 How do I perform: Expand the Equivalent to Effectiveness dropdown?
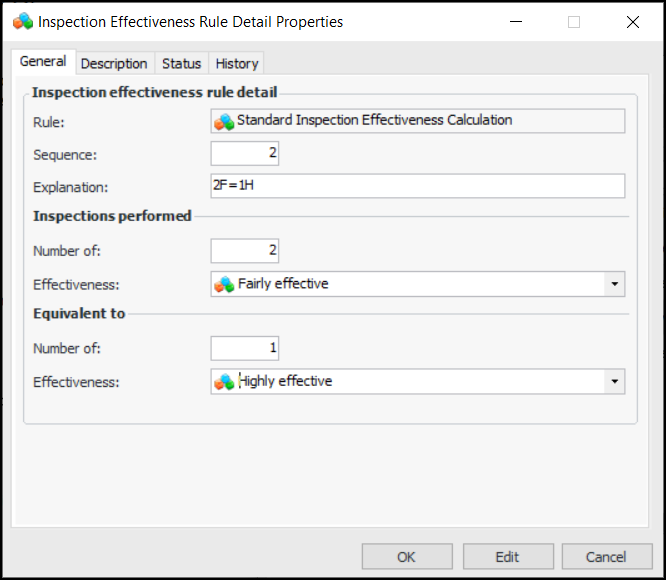pos(614,381)
